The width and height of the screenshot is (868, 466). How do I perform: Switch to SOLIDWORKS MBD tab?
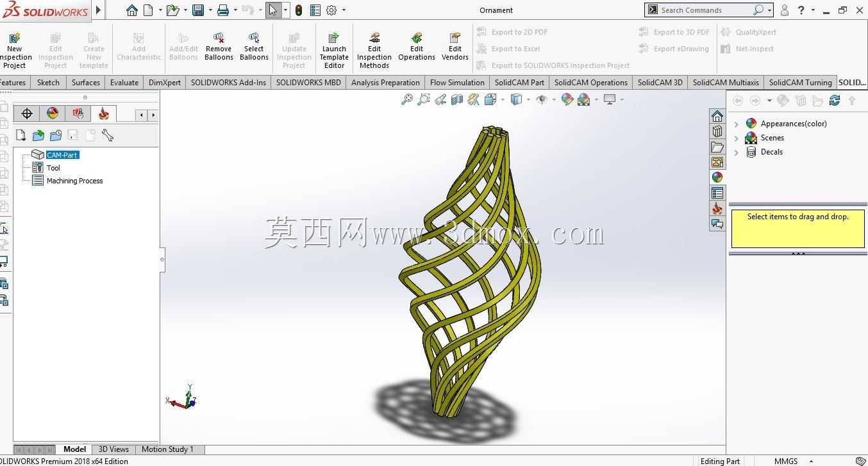308,82
